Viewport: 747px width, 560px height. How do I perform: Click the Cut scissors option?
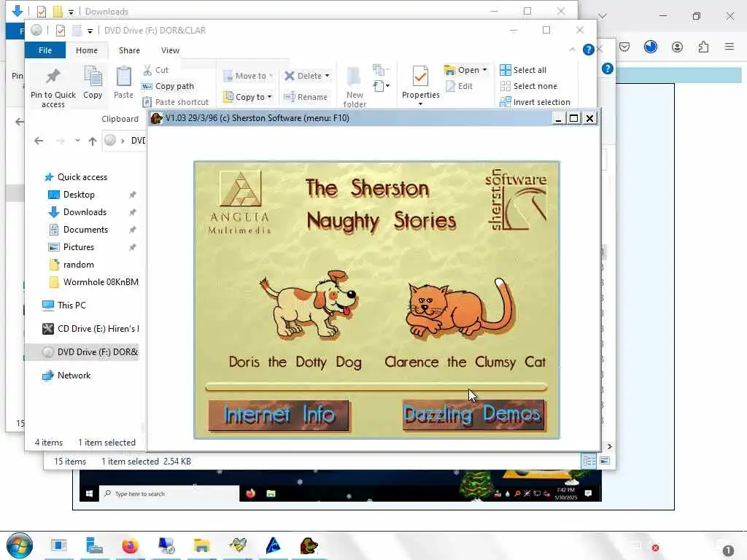tap(156, 70)
